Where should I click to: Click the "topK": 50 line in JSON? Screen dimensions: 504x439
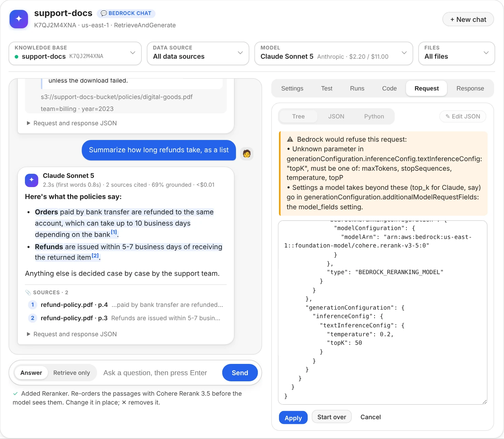344,343
